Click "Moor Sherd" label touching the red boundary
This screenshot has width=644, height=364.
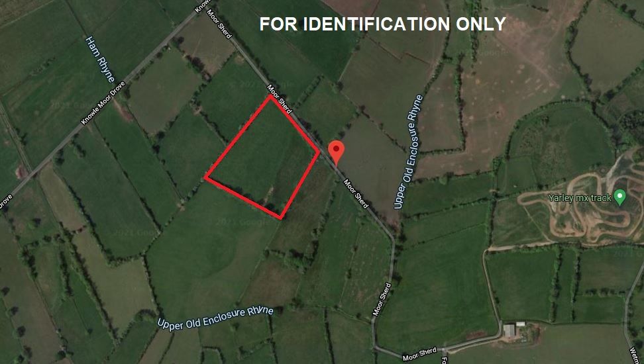pyautogui.click(x=280, y=99)
